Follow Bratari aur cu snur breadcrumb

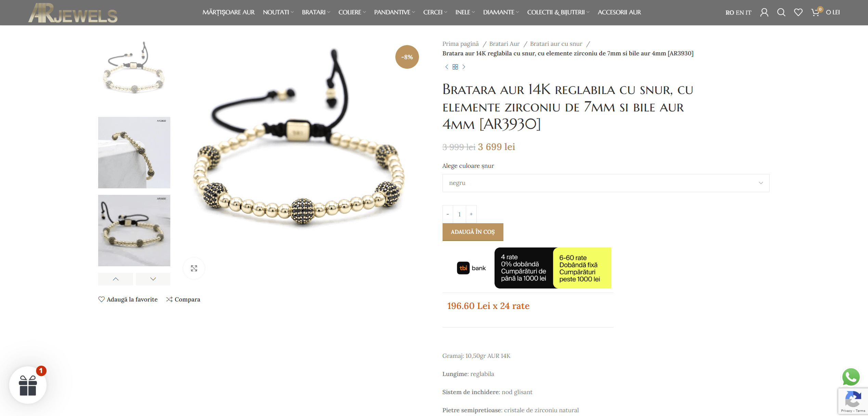556,44
